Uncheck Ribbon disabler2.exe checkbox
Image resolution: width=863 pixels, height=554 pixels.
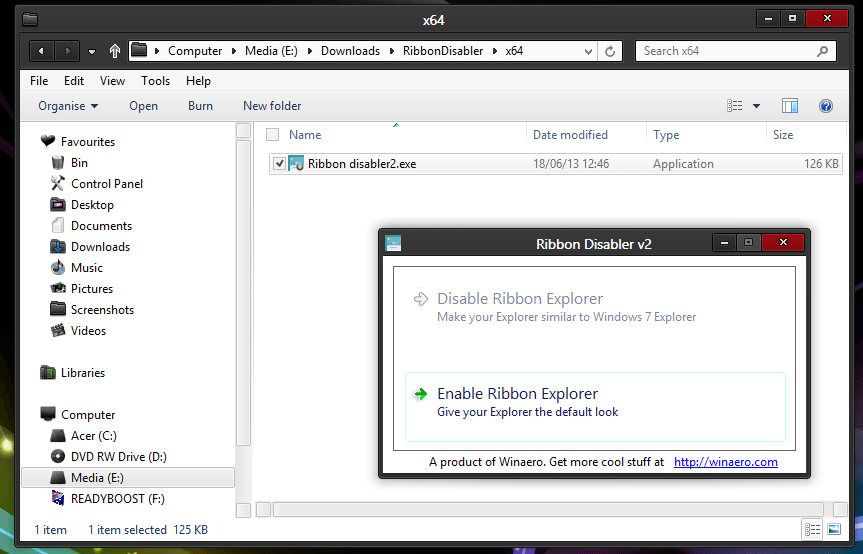click(279, 163)
